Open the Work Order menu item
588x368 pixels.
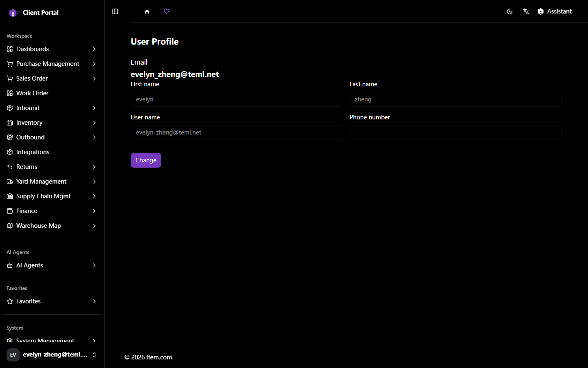52,93
